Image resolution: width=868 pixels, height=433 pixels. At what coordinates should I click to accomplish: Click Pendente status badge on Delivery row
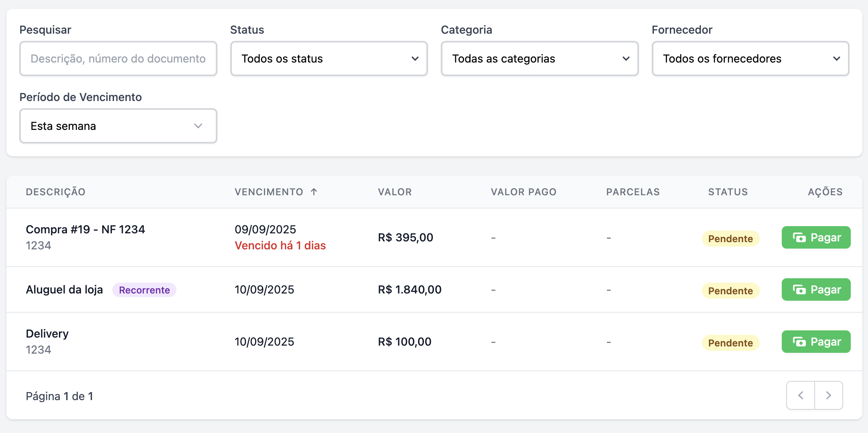730,343
